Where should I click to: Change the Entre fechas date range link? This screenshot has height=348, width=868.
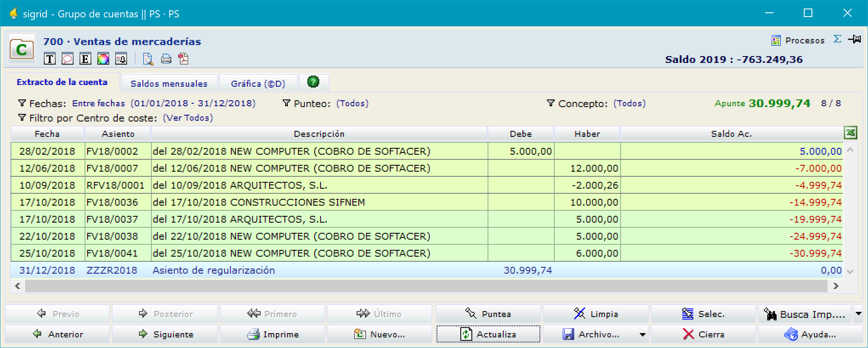[x=164, y=103]
